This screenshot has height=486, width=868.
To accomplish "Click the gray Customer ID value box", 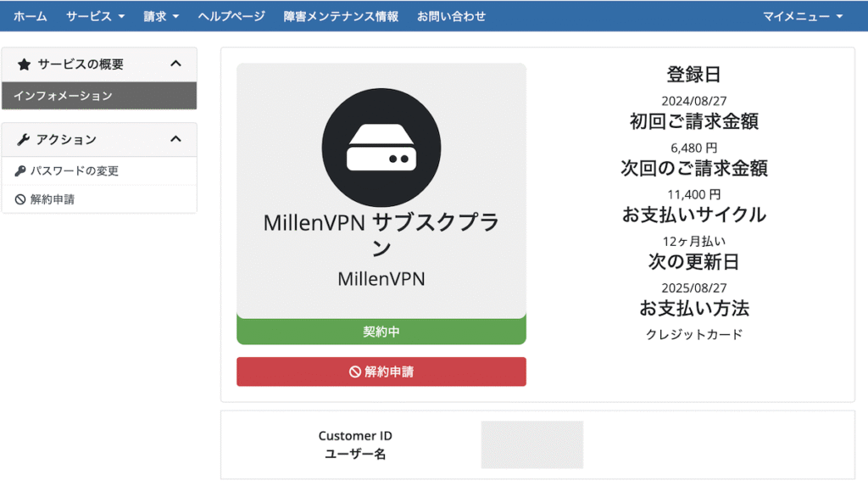I will tap(531, 444).
